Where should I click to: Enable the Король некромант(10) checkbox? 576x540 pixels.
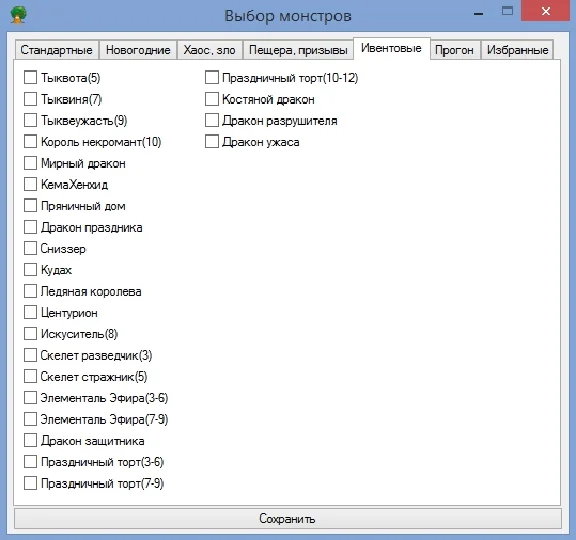click(x=30, y=141)
